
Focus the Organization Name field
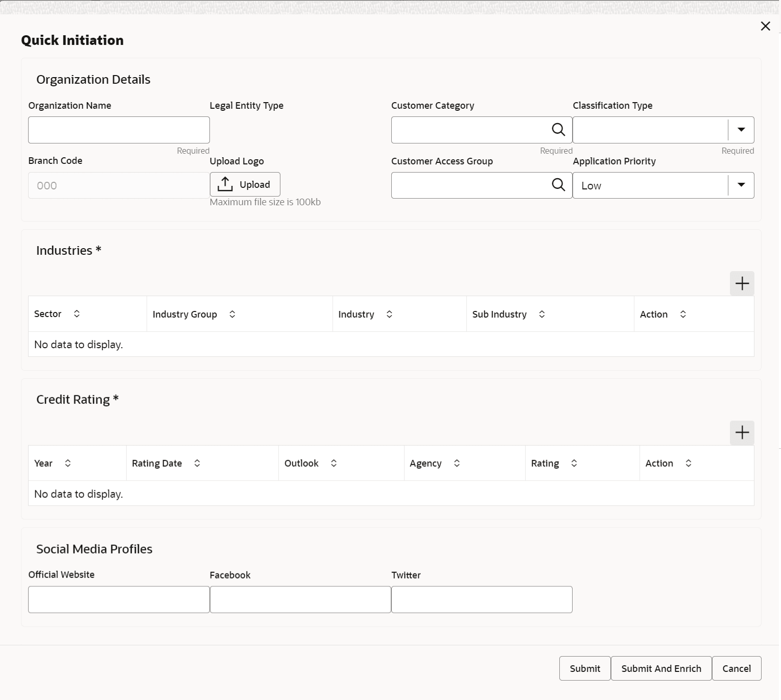[x=119, y=130]
